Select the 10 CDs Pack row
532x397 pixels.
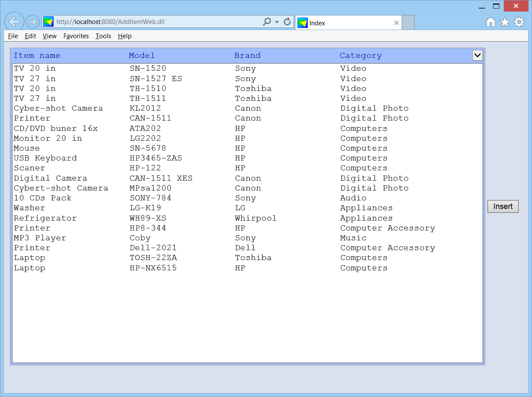coord(247,198)
